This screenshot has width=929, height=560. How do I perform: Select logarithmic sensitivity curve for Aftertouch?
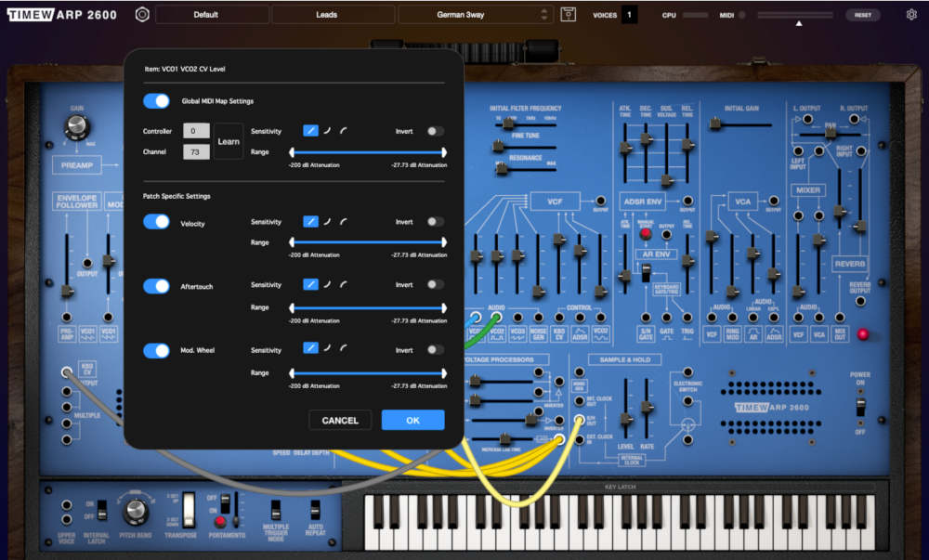[326, 284]
